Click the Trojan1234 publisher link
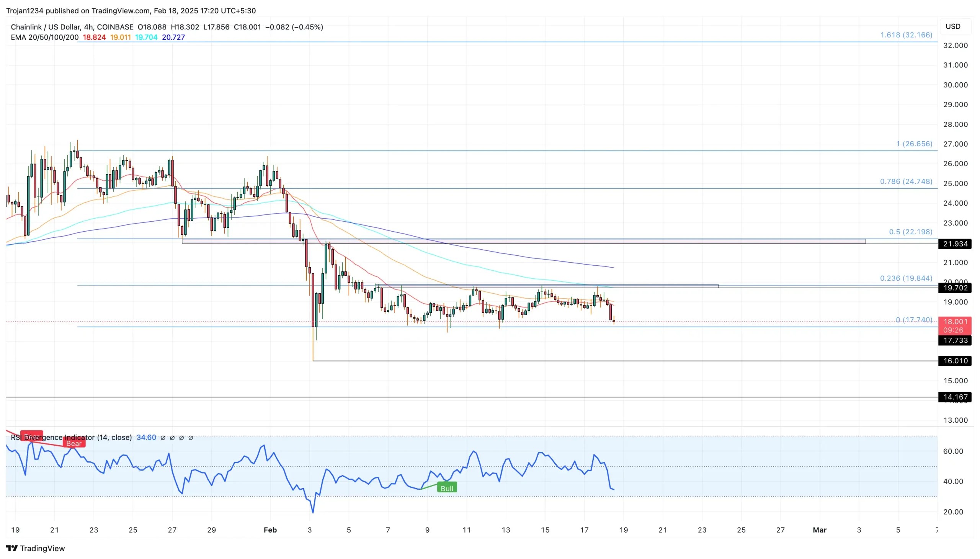980x559 pixels. click(25, 11)
